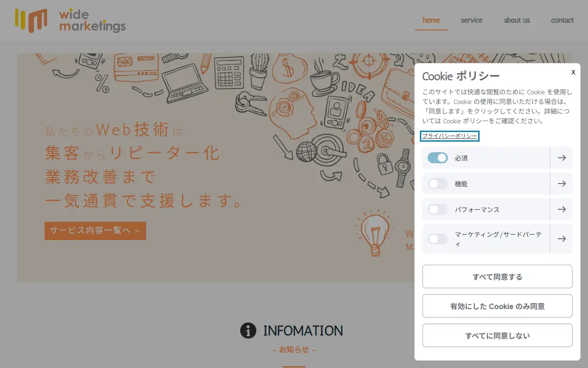The height and width of the screenshot is (368, 588).
Task: Click the INFOMATION info circle icon
Action: click(x=248, y=330)
